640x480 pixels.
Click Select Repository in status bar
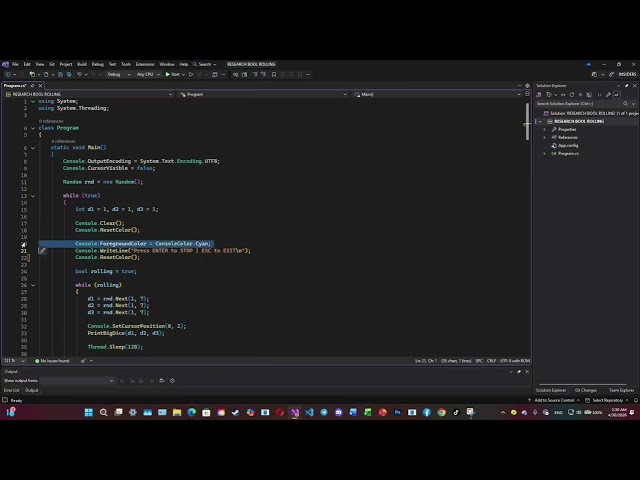pos(607,400)
